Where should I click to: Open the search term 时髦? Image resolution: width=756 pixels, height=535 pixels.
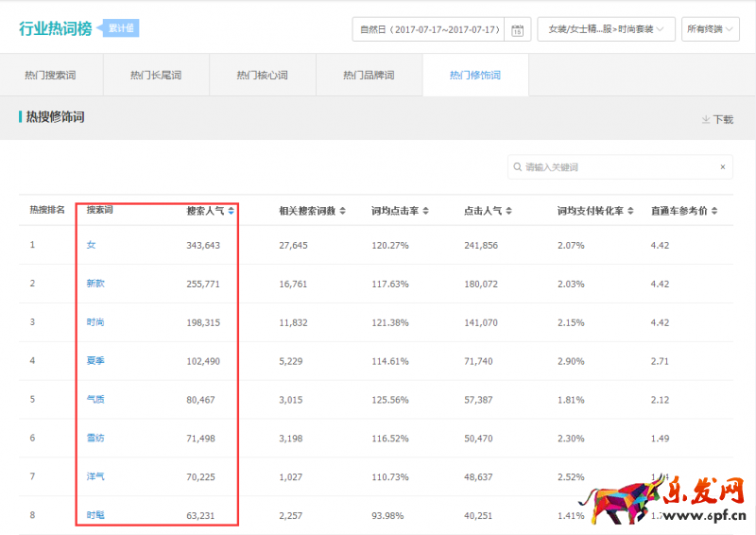[95, 515]
